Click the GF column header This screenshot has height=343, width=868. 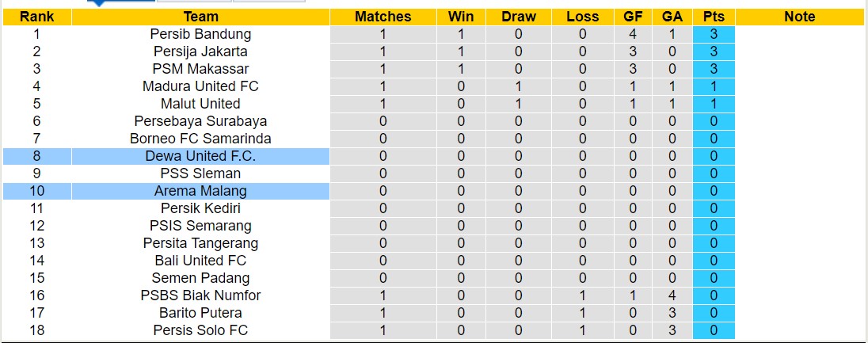[x=633, y=17]
